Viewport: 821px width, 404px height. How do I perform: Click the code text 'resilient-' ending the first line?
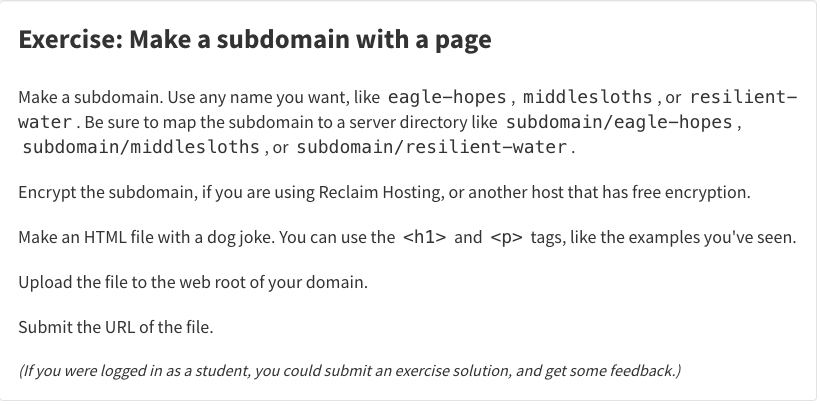744,97
